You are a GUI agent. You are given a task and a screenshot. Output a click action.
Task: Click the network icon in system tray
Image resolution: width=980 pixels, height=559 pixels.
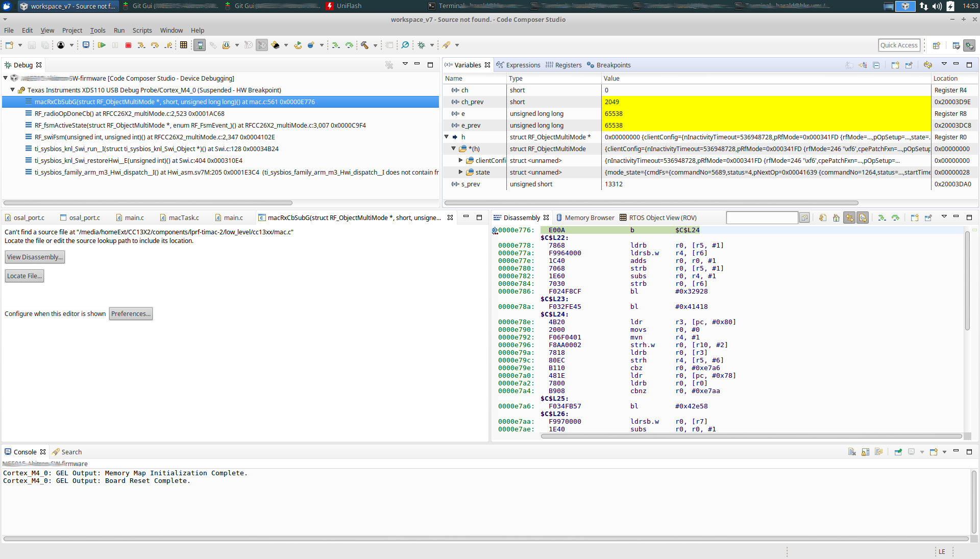(924, 6)
